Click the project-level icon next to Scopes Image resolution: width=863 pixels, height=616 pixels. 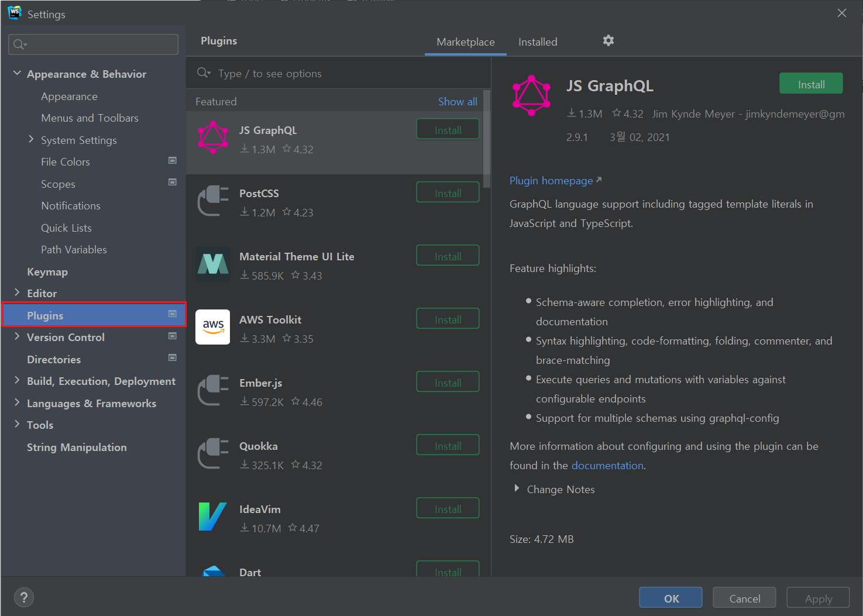click(173, 182)
